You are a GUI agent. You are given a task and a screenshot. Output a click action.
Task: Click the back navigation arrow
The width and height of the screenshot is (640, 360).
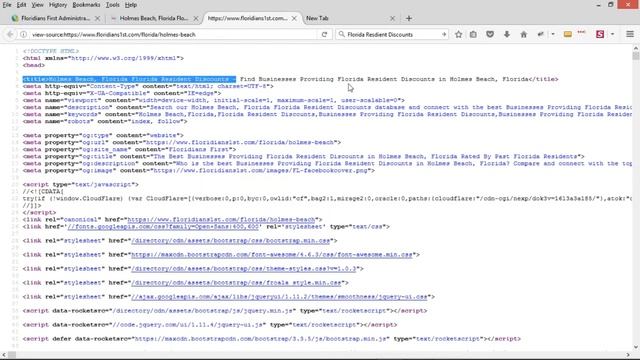click(x=10, y=35)
